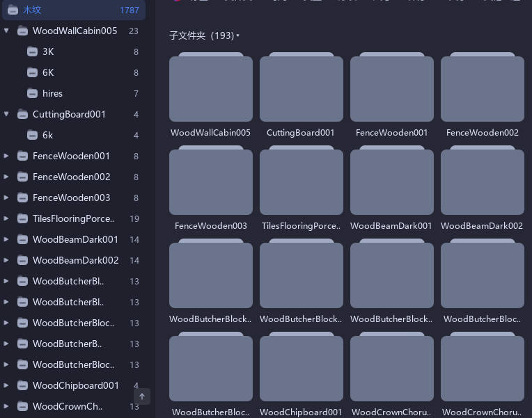Select the 木纹 label in the sidebar
Image resolution: width=532 pixels, height=418 pixels.
click(32, 10)
